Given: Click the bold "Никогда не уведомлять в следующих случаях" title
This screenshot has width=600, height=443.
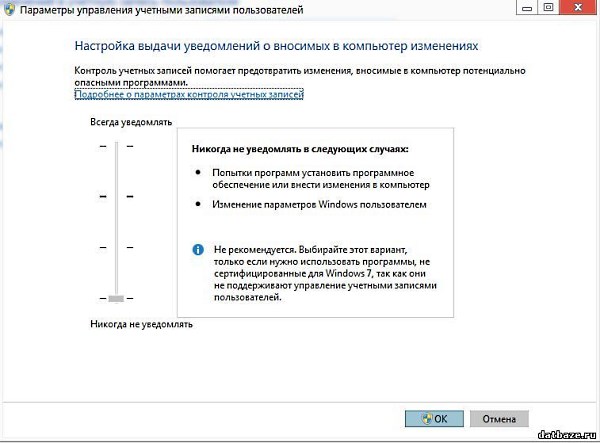Looking at the screenshot, I should (x=299, y=149).
